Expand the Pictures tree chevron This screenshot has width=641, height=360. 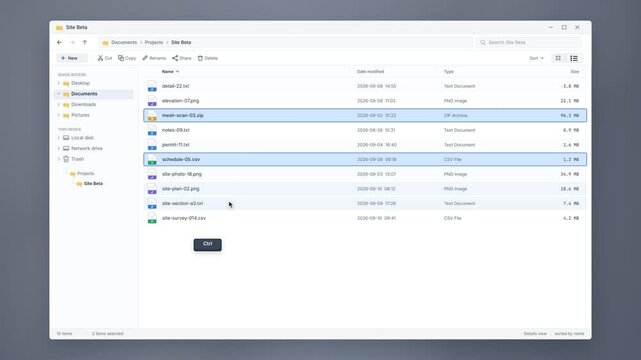tap(59, 115)
